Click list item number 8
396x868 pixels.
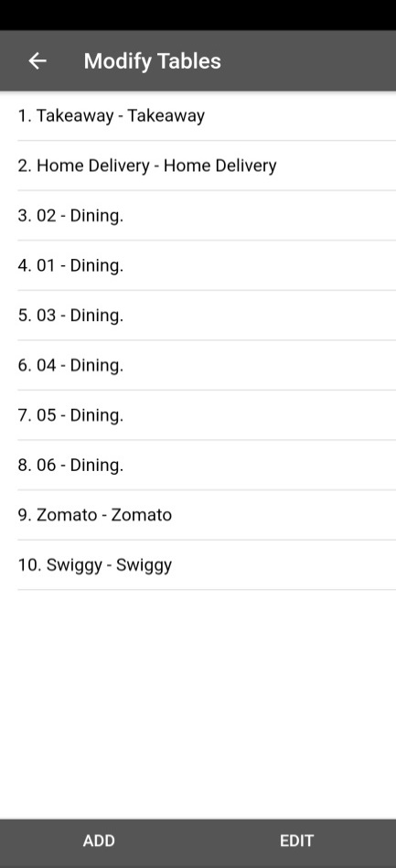pos(198,465)
